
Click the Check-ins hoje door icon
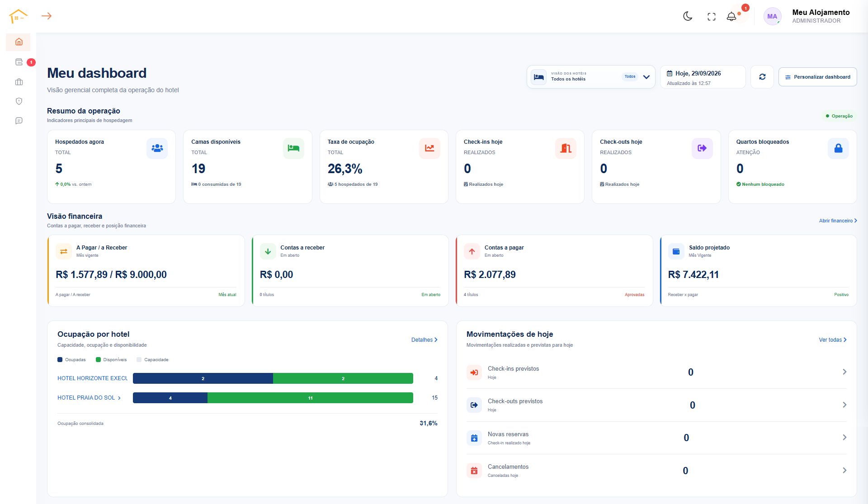(x=566, y=148)
